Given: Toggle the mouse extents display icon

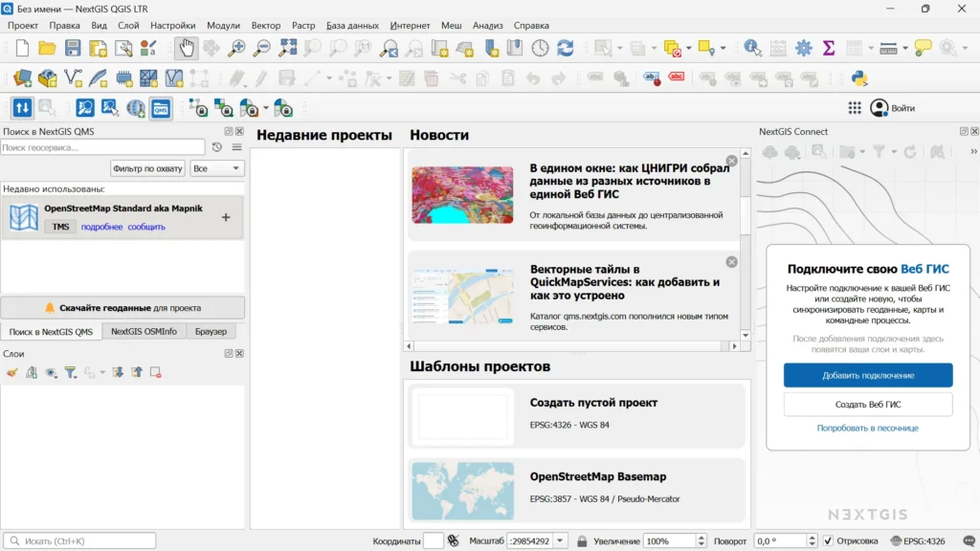Looking at the screenshot, I should point(453,541).
